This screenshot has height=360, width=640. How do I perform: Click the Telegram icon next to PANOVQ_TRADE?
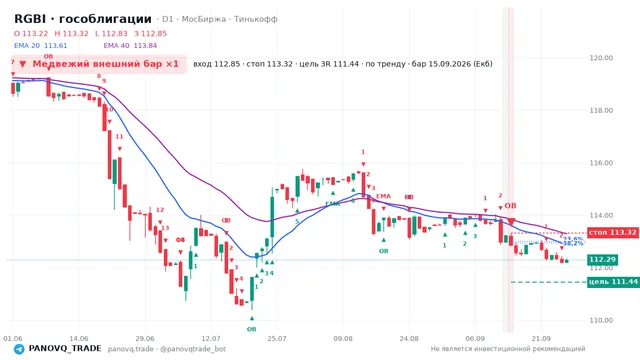point(19,349)
